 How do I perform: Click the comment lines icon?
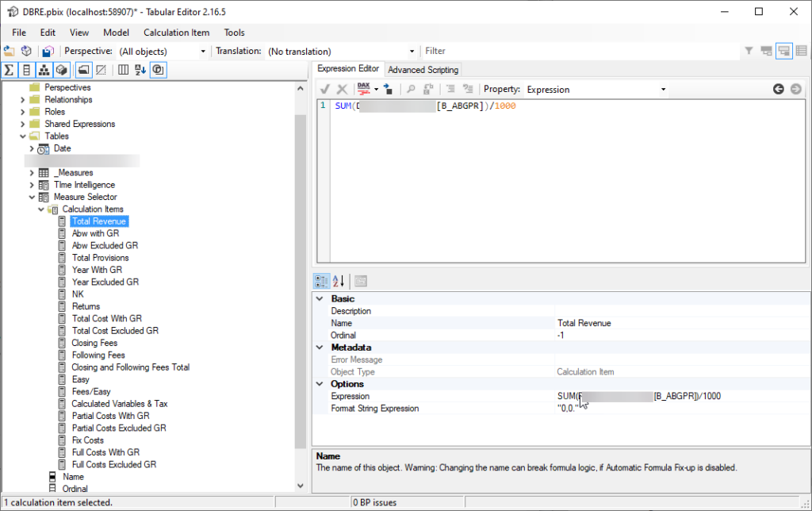coord(451,89)
